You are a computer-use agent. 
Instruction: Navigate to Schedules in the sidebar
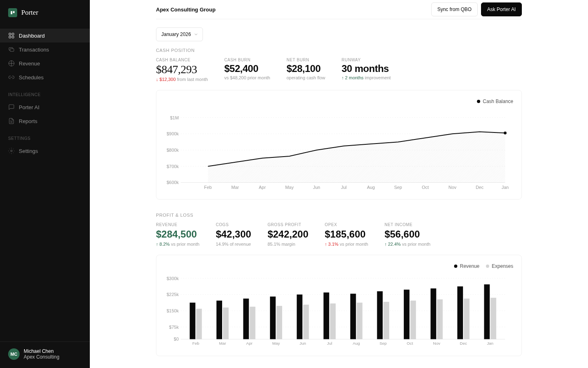tap(31, 77)
